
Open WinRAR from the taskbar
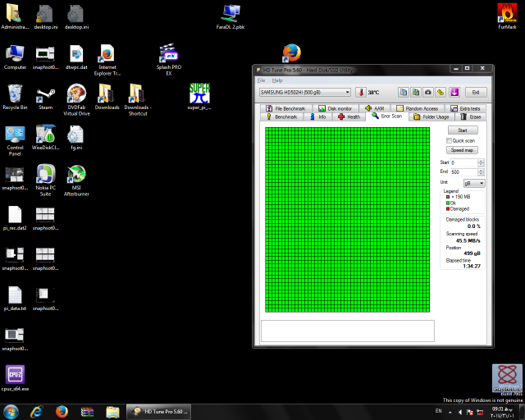pos(87,412)
